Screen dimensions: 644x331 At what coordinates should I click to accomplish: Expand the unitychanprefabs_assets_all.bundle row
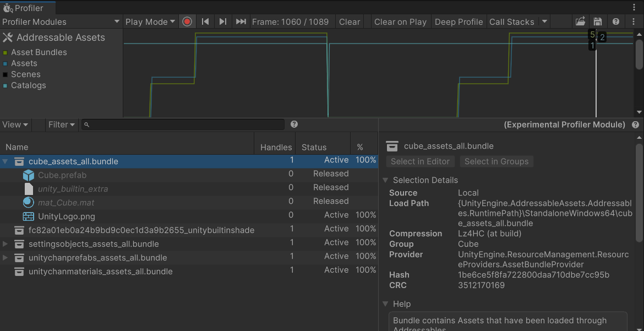coord(5,258)
